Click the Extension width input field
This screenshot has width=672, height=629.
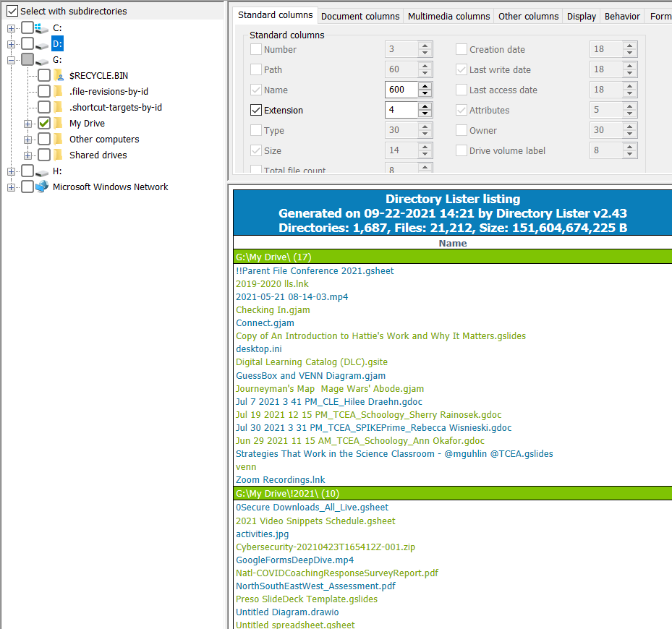401,110
